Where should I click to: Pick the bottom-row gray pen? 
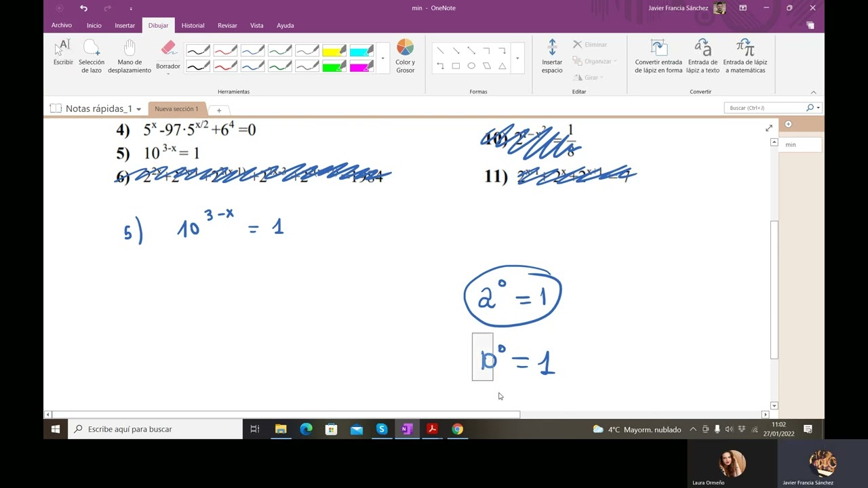click(307, 66)
